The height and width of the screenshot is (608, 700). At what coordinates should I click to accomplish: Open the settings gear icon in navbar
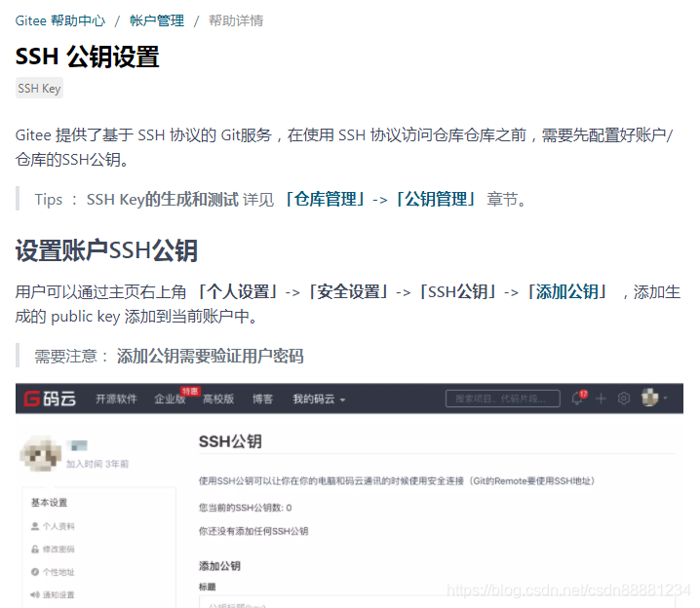coord(624,399)
